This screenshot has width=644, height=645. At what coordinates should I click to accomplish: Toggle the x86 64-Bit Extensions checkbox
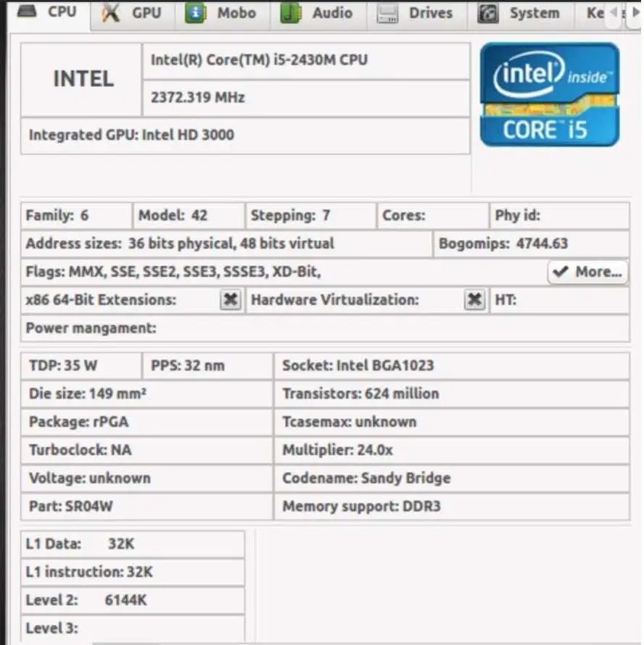point(231,299)
